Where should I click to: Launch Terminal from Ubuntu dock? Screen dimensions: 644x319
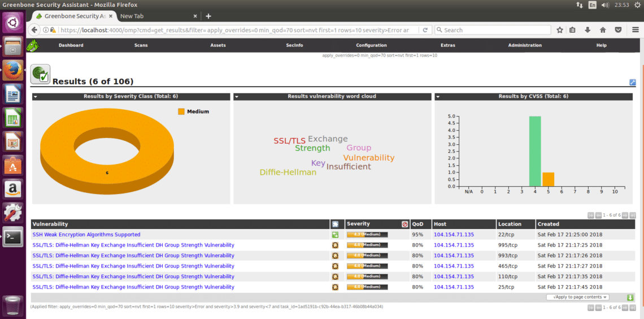tap(13, 237)
